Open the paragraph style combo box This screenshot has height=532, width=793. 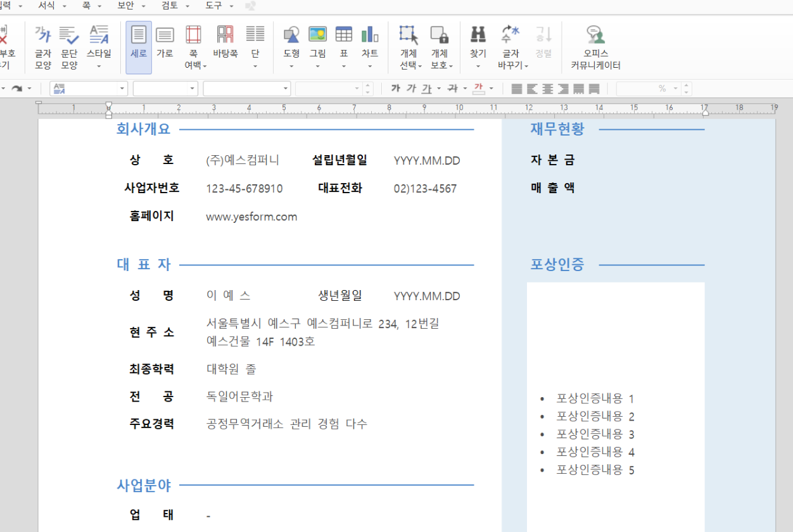click(89, 89)
